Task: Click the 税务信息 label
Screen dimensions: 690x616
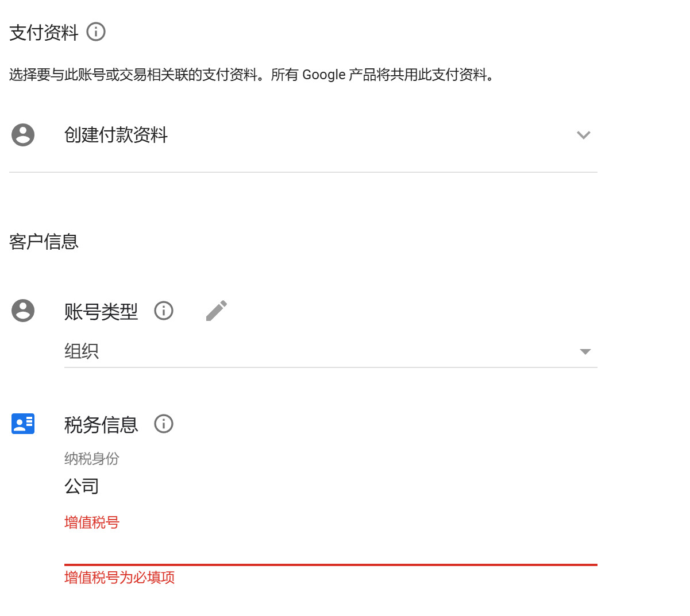Action: pos(101,425)
